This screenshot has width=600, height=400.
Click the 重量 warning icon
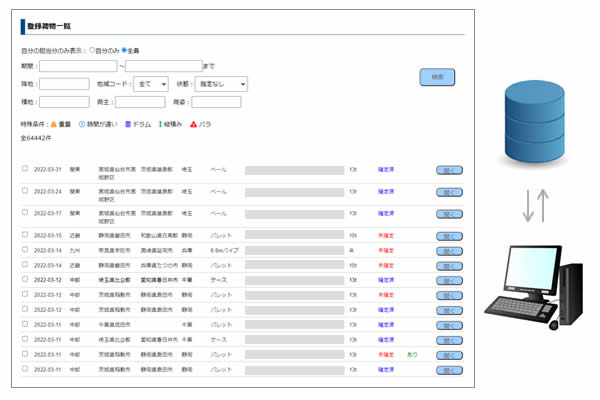click(x=53, y=123)
